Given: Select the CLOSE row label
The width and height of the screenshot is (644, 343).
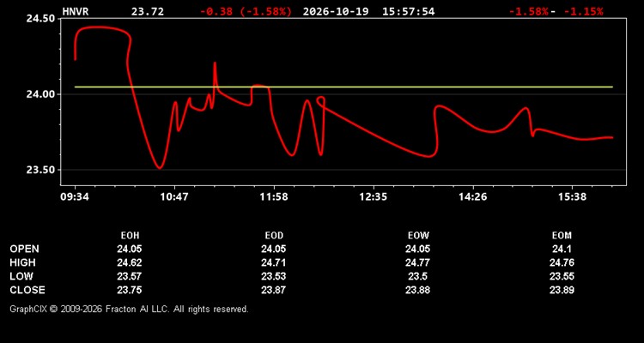Looking at the screenshot, I should (27, 290).
